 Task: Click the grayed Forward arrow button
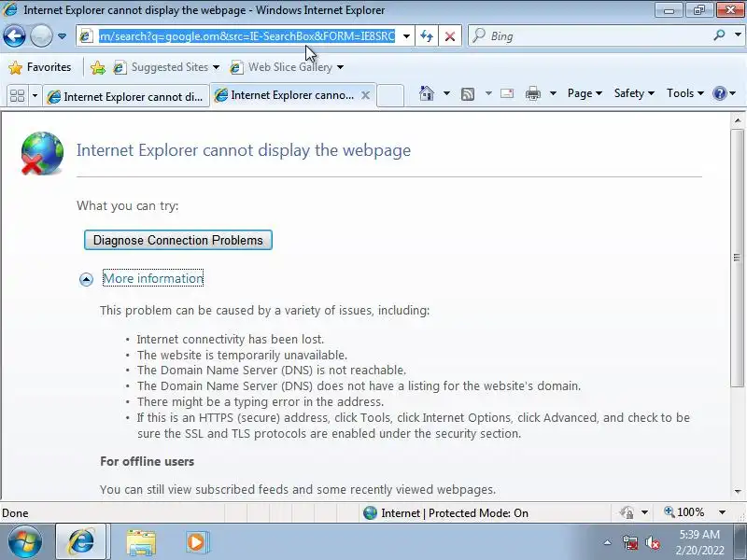click(x=41, y=35)
